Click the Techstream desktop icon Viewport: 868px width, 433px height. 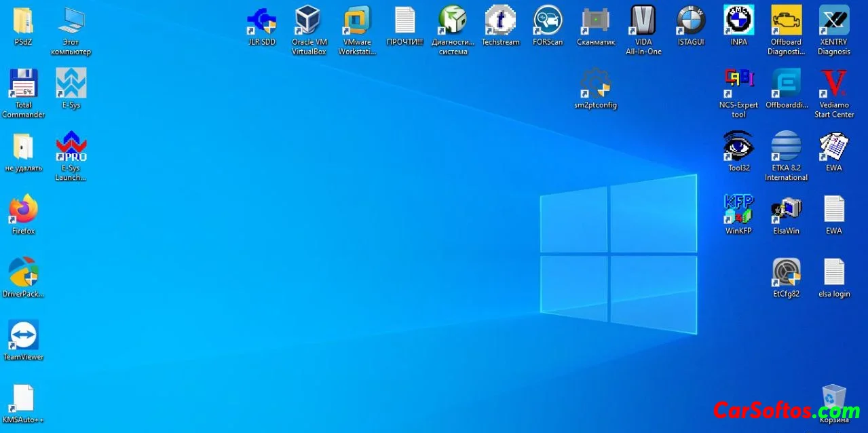[x=500, y=21]
